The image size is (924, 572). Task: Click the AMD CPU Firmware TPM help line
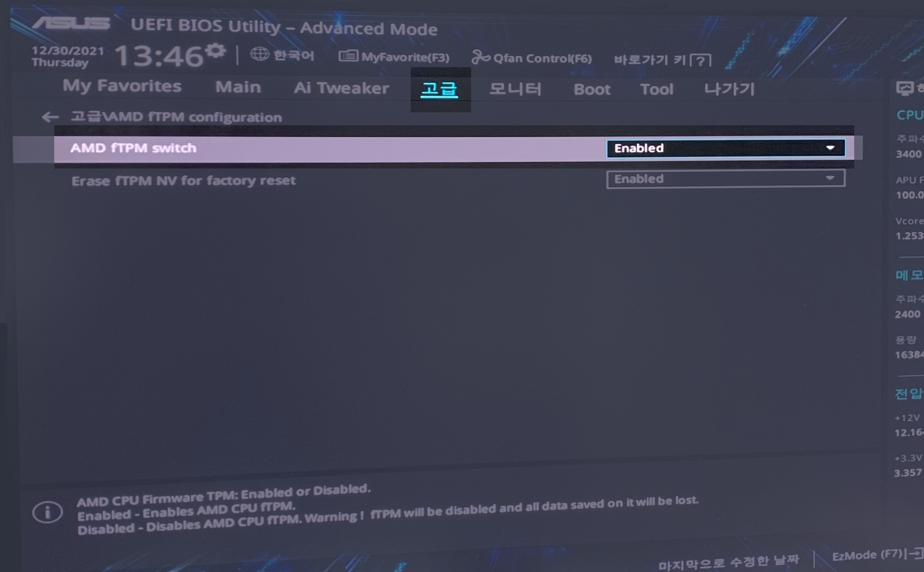pos(224,495)
